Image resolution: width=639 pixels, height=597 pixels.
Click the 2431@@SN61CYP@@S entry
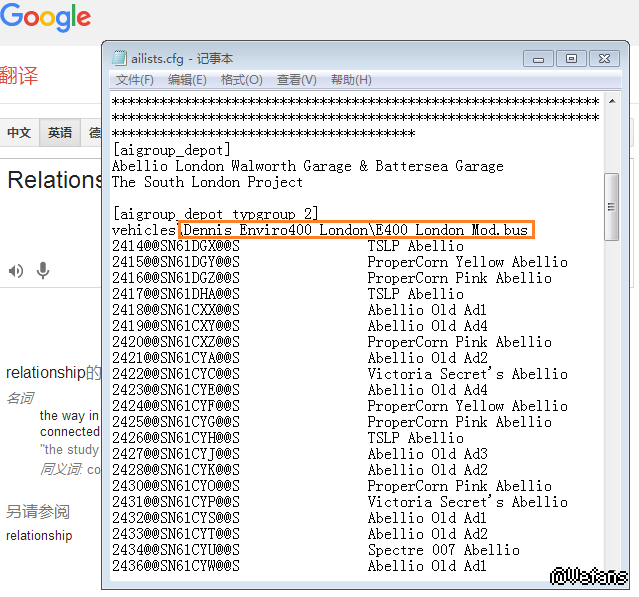[176, 502]
